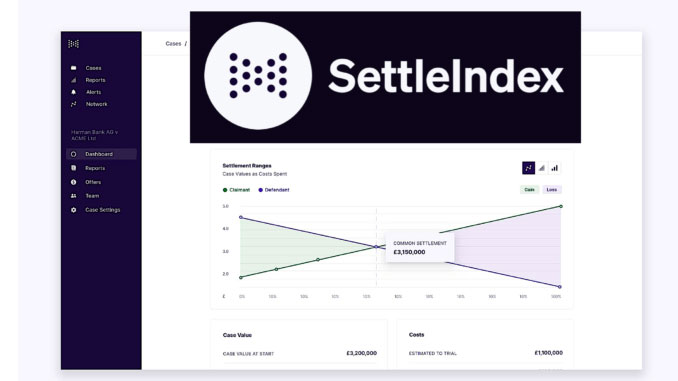The height and width of the screenshot is (381, 678).
Task: Click the Offers coin icon
Action: coord(74,182)
